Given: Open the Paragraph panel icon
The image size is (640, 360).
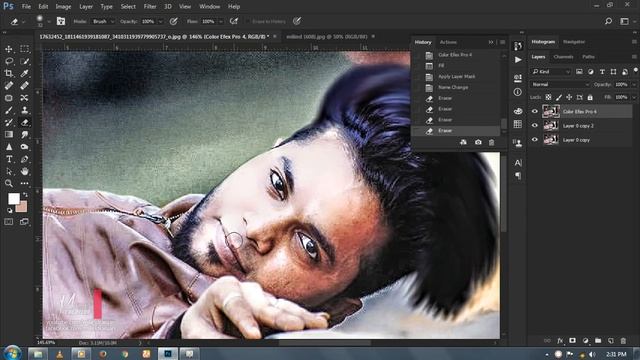Looking at the screenshot, I should [x=518, y=176].
